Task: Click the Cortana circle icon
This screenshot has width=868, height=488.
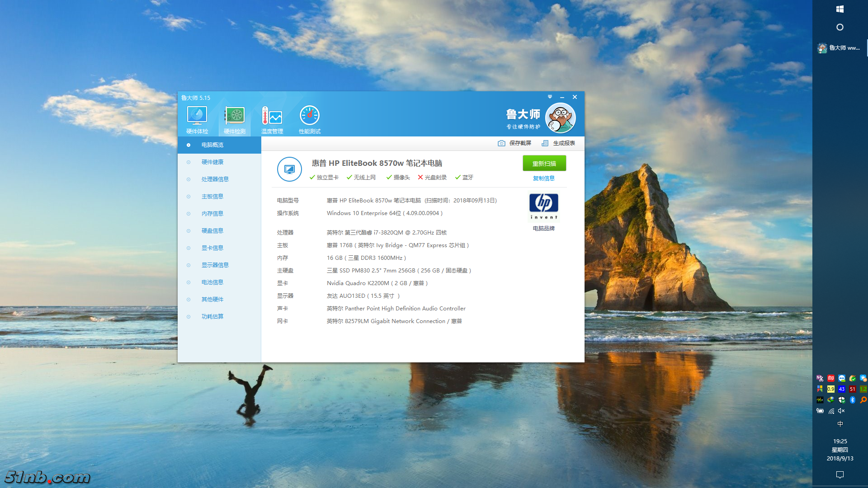Action: pyautogui.click(x=840, y=27)
